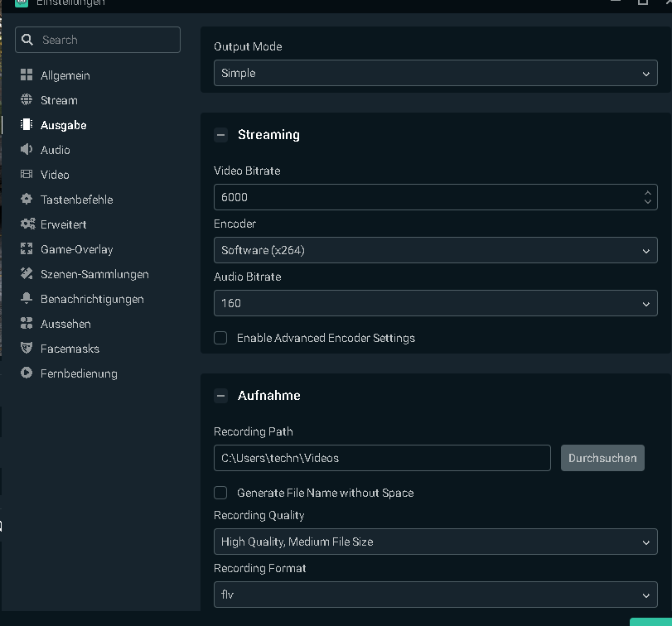Collapse the Aufnahme section
Viewport: 672px width, 626px height.
[220, 396]
